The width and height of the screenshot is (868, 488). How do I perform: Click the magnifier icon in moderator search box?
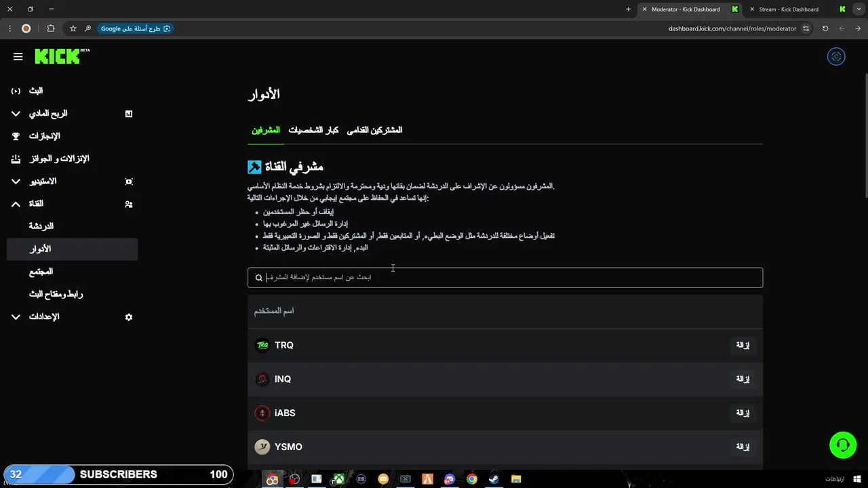coord(259,278)
